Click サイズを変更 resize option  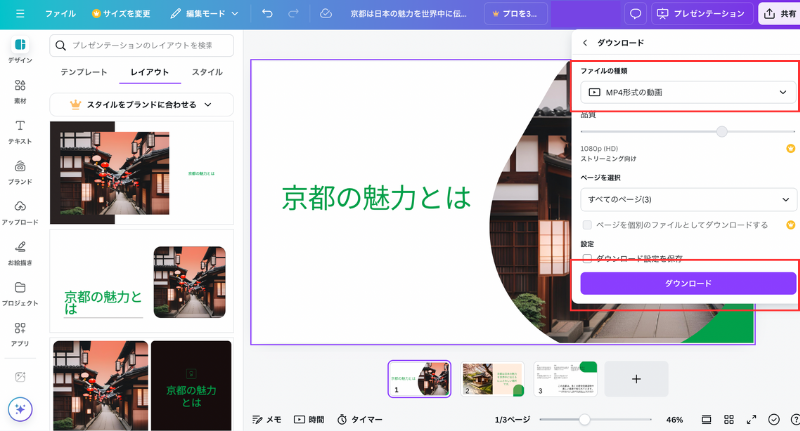coord(121,14)
